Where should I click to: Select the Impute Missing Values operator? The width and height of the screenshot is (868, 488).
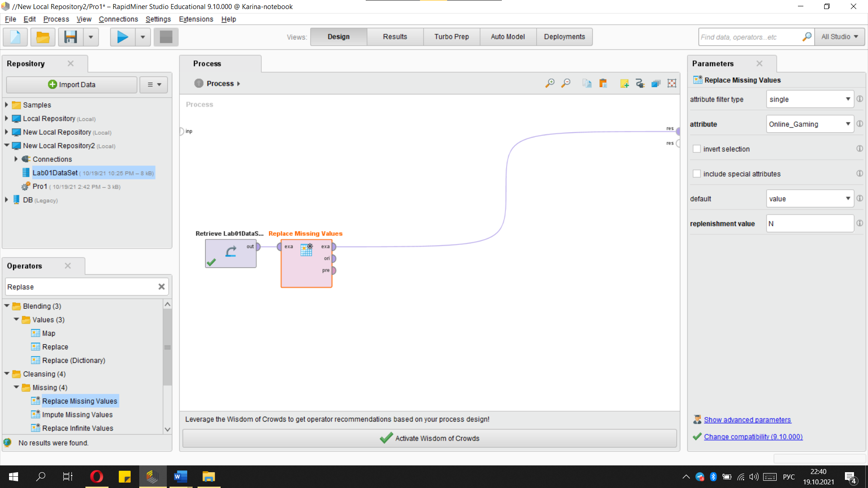click(x=72, y=414)
